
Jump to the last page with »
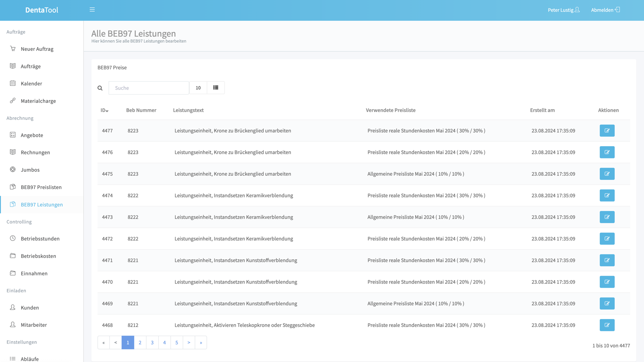pyautogui.click(x=201, y=342)
